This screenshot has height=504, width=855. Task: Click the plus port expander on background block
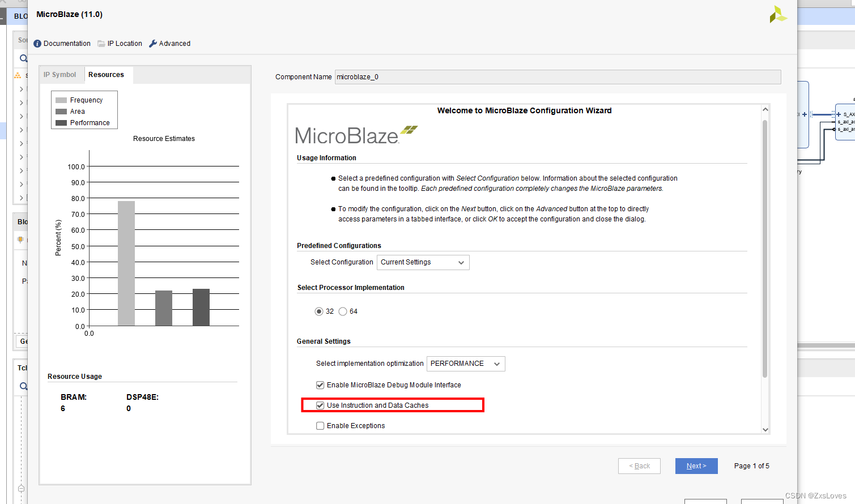pyautogui.click(x=804, y=114)
